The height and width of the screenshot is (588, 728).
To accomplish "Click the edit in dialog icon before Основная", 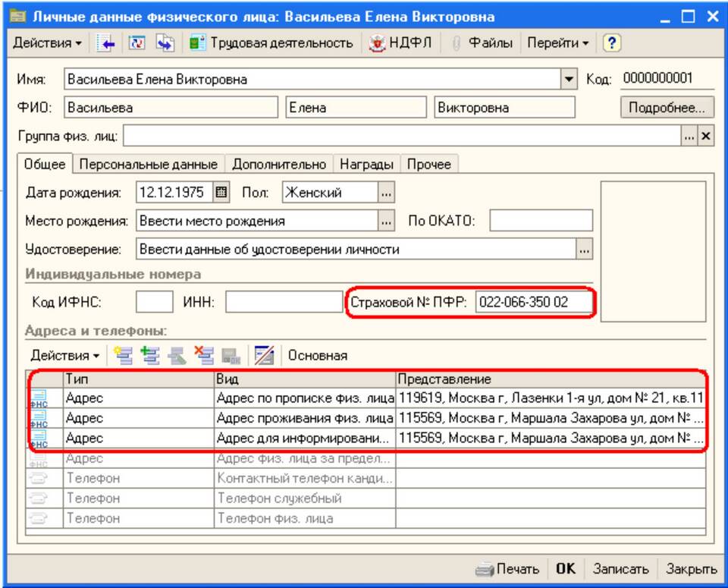I will [x=264, y=356].
